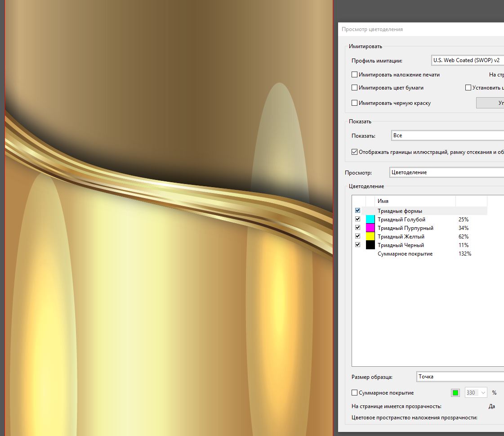Uncheck 'Отображать границы иллюстраций' checkbox
Image resolution: width=504 pixels, height=436 pixels.
355,152
